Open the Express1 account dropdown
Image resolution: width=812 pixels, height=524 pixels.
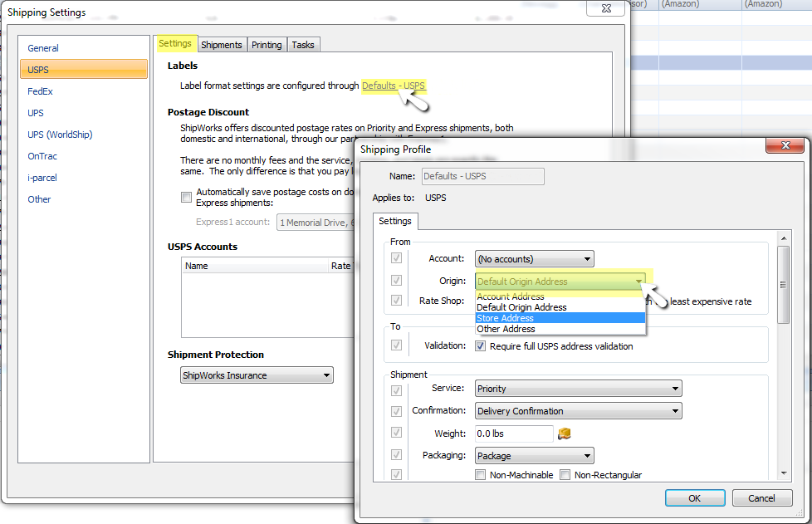coord(316,222)
